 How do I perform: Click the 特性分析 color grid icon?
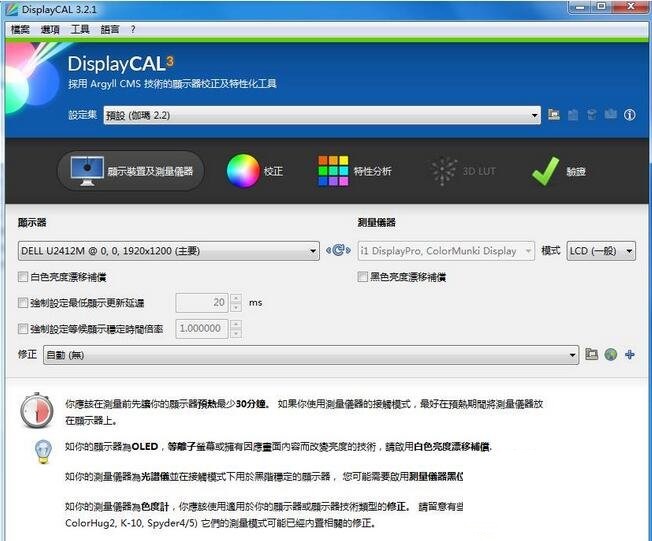[x=333, y=171]
